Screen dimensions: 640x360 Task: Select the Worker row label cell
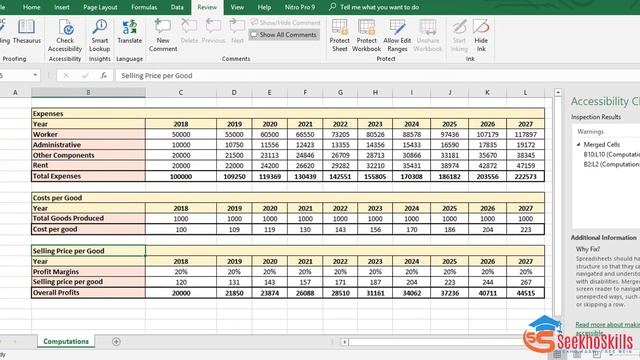(x=88, y=134)
